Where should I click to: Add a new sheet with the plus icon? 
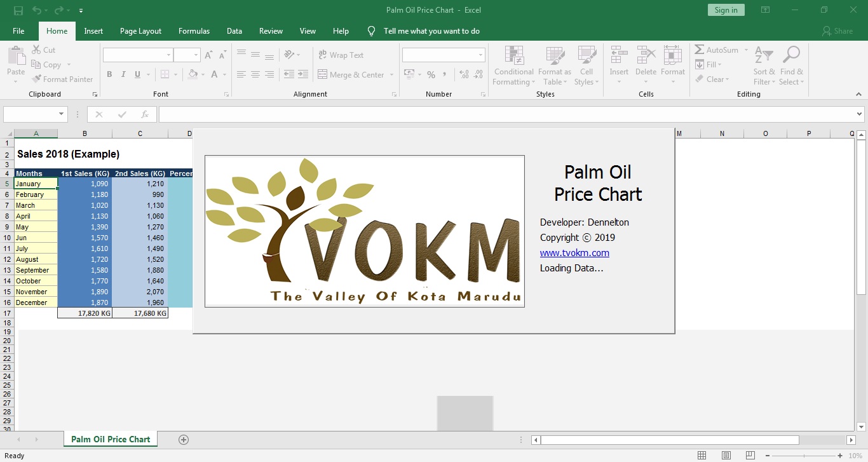click(184, 439)
